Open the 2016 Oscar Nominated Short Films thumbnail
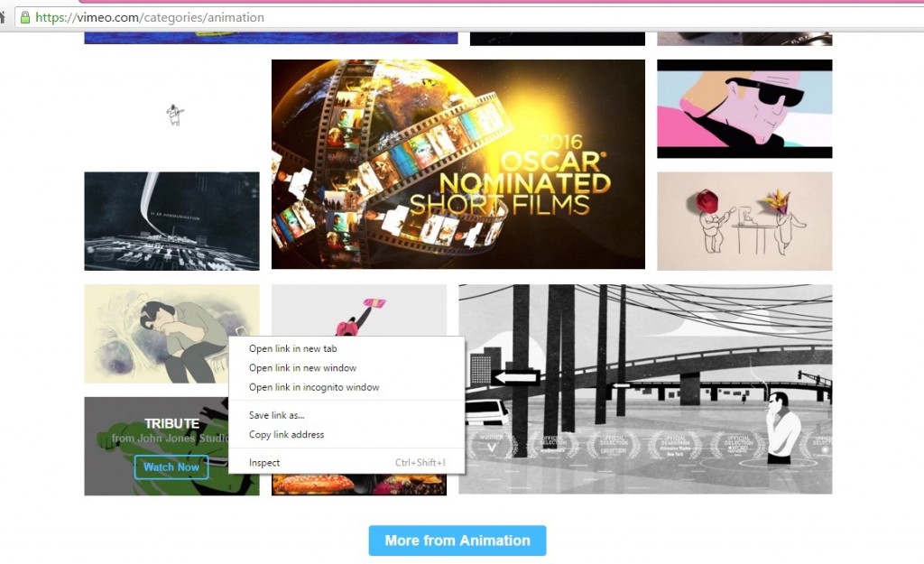This screenshot has height=564, width=924. click(x=457, y=164)
